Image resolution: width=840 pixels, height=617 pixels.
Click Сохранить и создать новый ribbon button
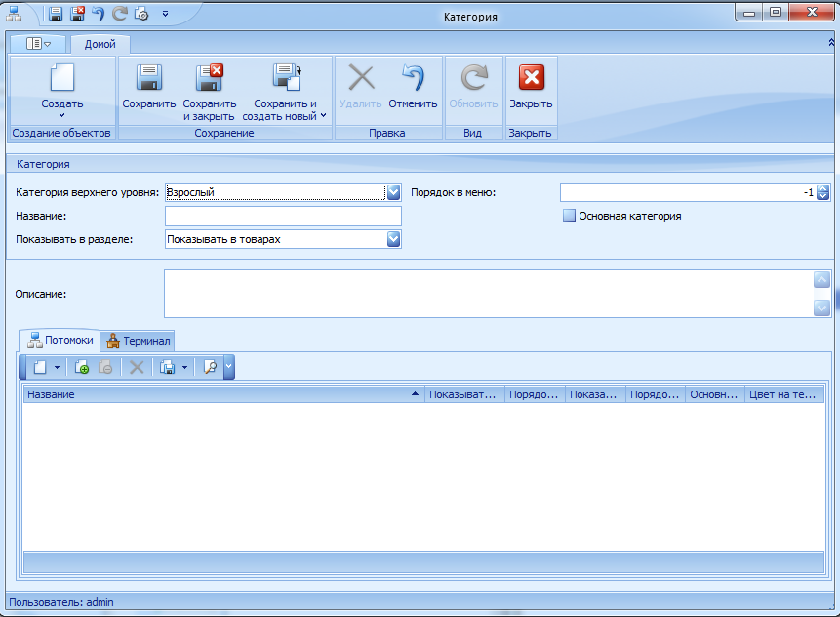pos(285,92)
